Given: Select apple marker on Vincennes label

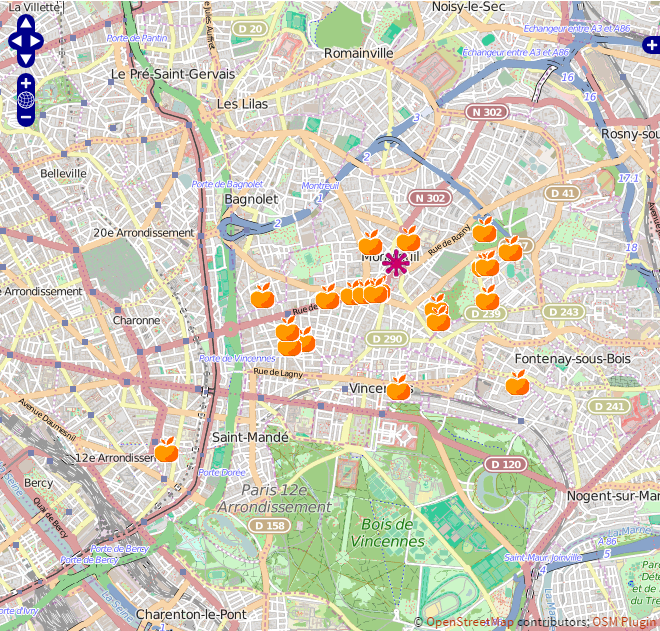Looking at the screenshot, I should tap(398, 388).
